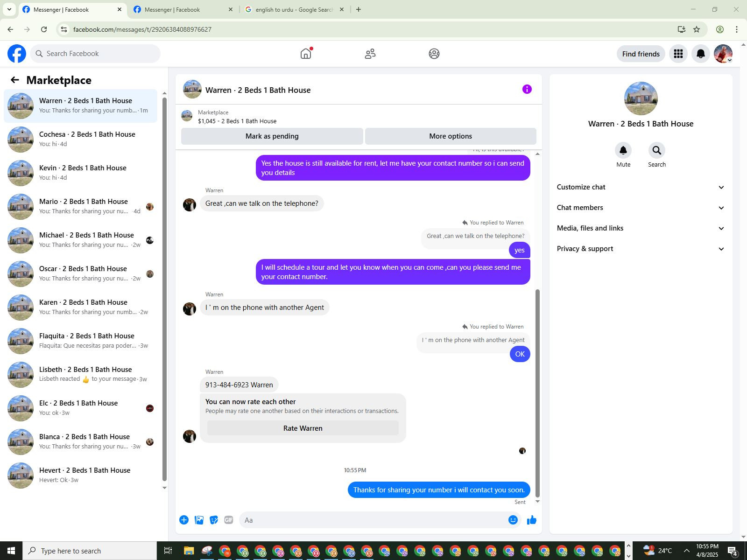Open the account profile picture menu

tap(723, 54)
